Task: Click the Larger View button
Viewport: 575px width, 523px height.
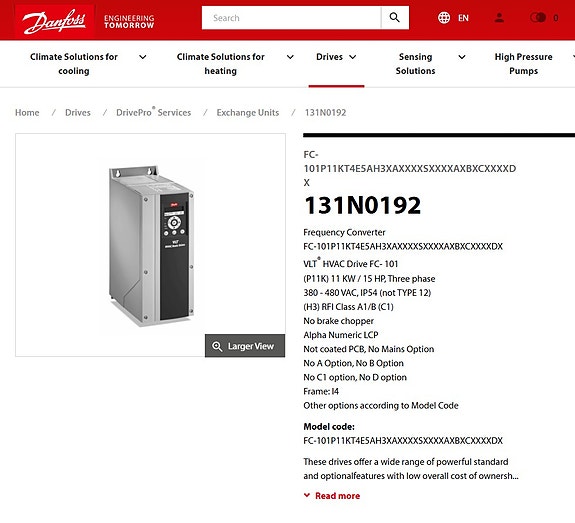Action: tap(245, 346)
